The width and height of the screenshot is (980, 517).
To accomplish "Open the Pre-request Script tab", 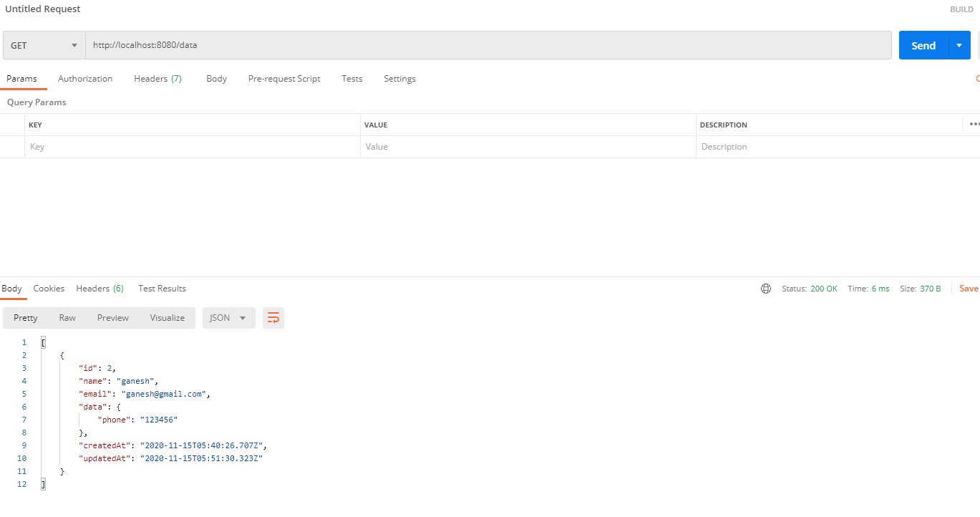I will pyautogui.click(x=284, y=79).
